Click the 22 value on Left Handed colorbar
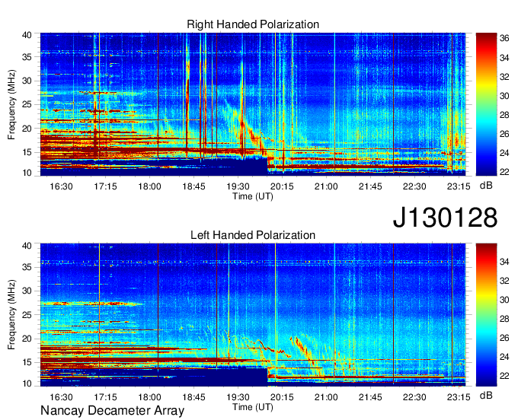The width and height of the screenshot is (518, 420). [504, 376]
